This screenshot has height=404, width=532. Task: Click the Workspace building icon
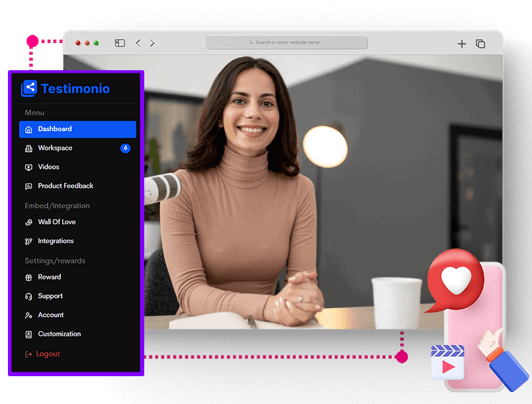point(28,148)
